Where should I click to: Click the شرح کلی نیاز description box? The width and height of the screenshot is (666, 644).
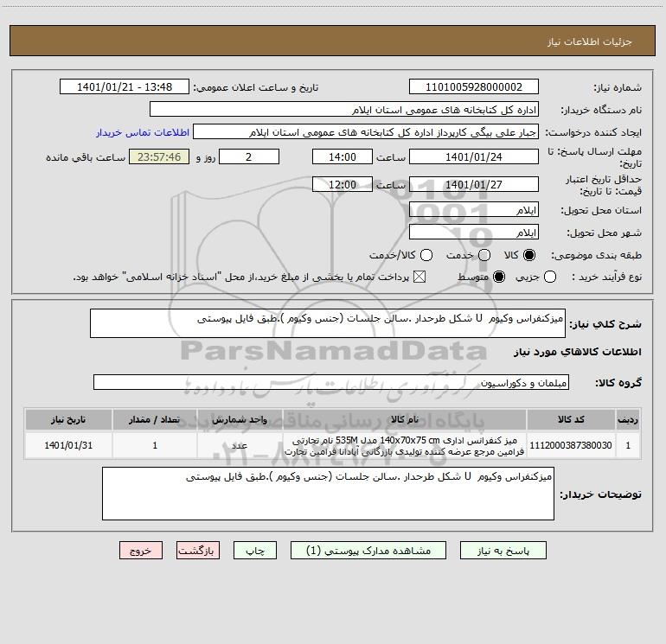pyautogui.click(x=328, y=323)
